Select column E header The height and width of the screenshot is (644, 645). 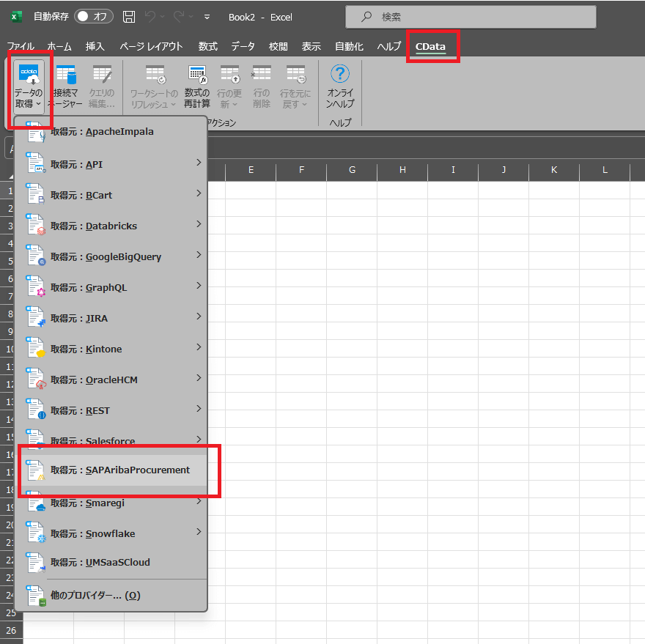pyautogui.click(x=251, y=170)
